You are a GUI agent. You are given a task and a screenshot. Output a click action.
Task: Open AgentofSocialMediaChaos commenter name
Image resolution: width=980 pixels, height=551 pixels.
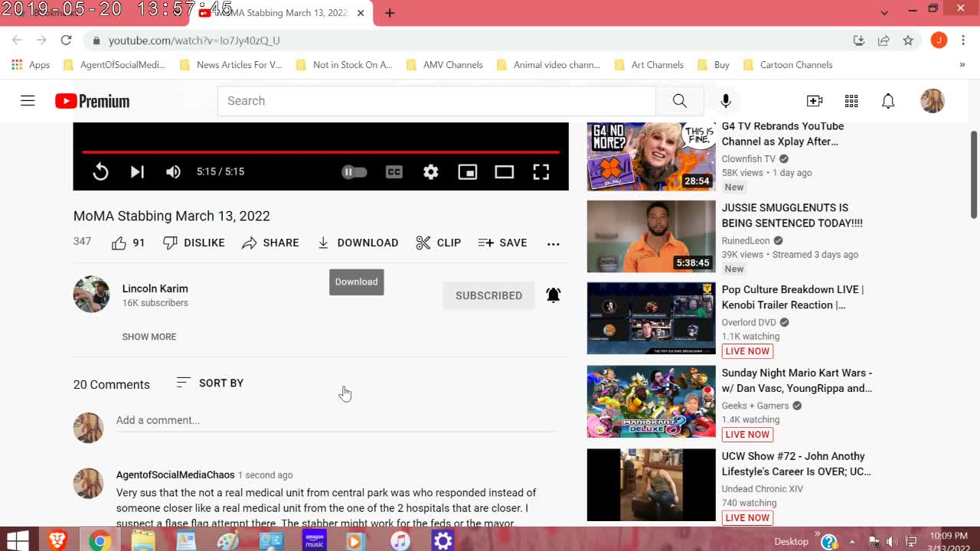coord(175,474)
